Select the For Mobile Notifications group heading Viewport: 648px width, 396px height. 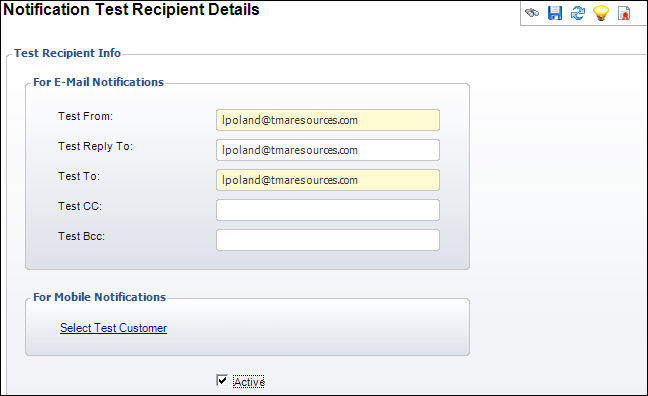(99, 297)
